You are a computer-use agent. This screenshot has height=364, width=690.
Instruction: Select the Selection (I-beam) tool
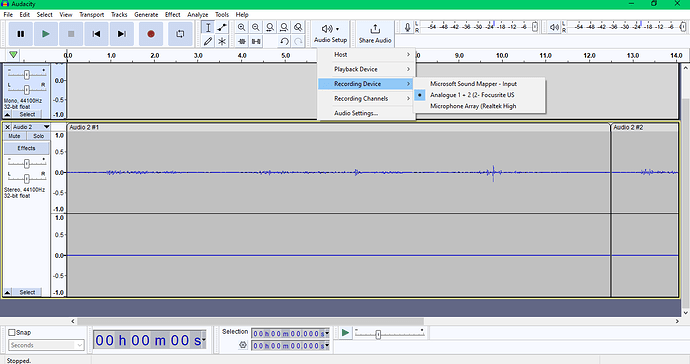tap(208, 27)
